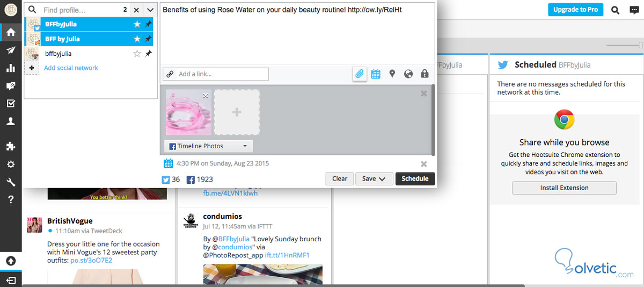Click the Chrome logo in Scheduled column
The height and width of the screenshot is (287, 644).
click(x=564, y=119)
